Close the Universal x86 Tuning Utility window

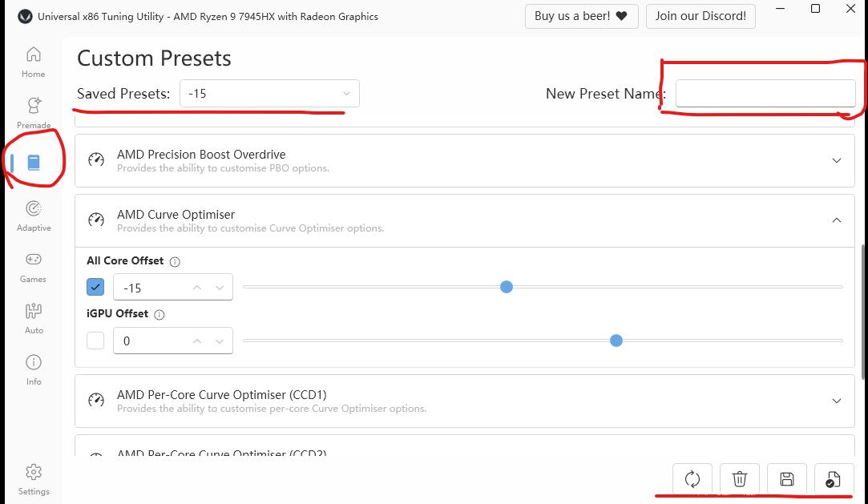coord(851,10)
